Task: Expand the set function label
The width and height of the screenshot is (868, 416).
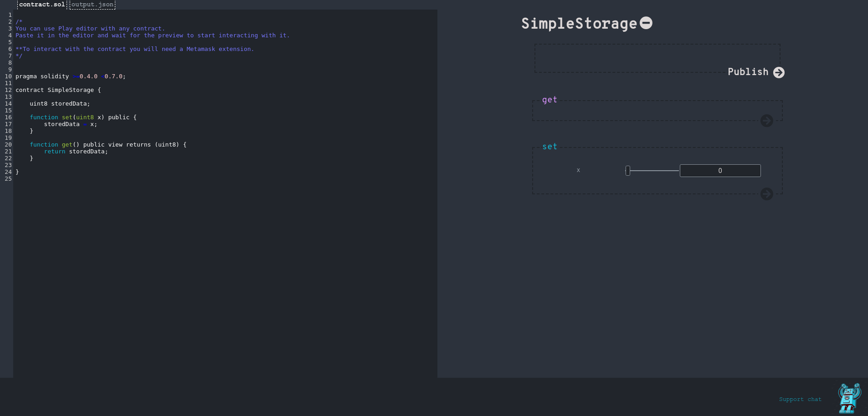Action: tap(550, 147)
